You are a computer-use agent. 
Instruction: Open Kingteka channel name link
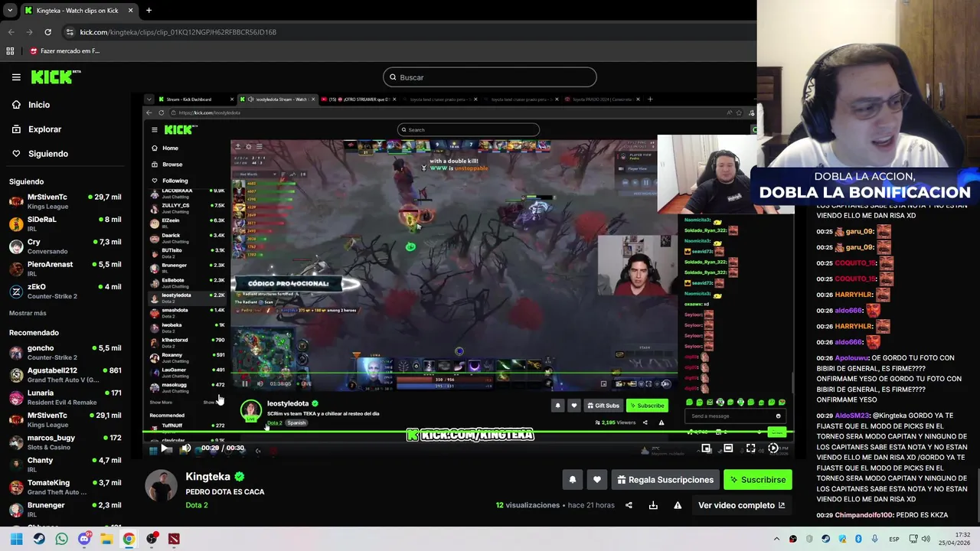click(207, 477)
